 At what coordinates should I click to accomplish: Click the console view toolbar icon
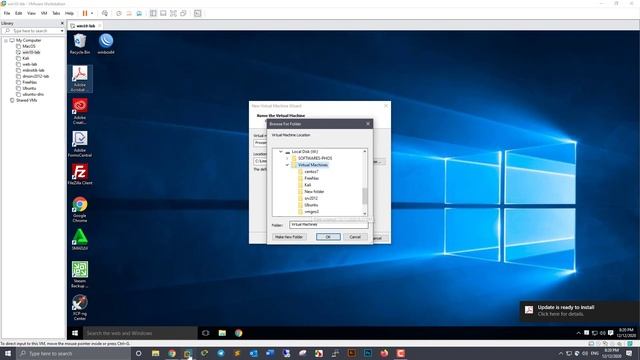pyautogui.click(x=198, y=13)
